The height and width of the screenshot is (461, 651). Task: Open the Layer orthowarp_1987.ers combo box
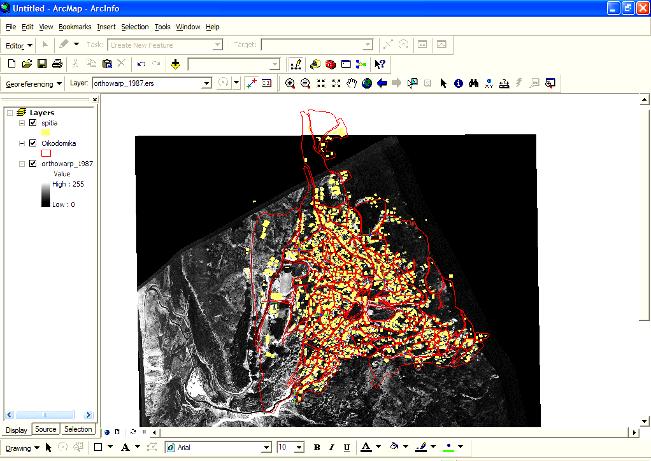152,83
